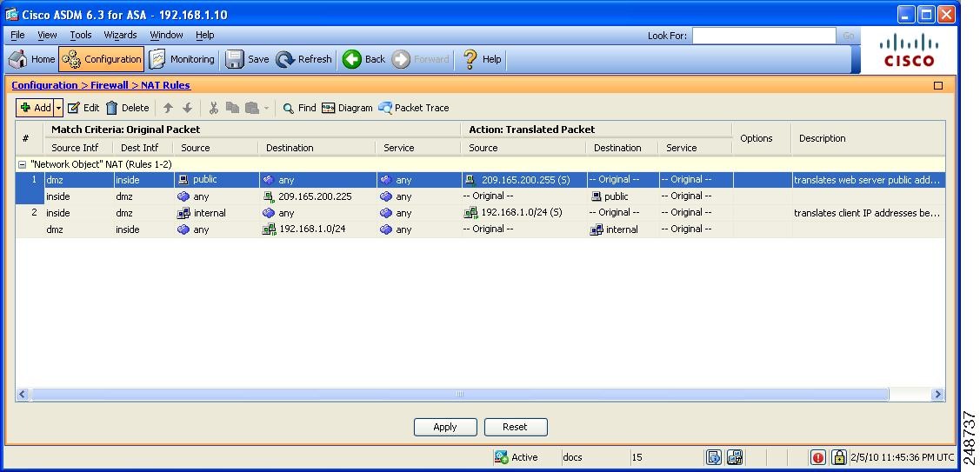Click the Source Intf column header
980x472 pixels.
[75, 148]
